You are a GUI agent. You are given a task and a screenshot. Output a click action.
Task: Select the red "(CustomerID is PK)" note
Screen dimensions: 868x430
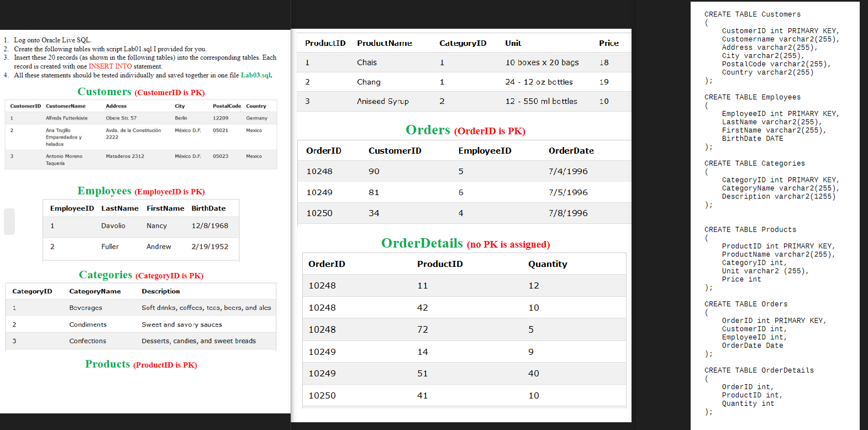170,93
